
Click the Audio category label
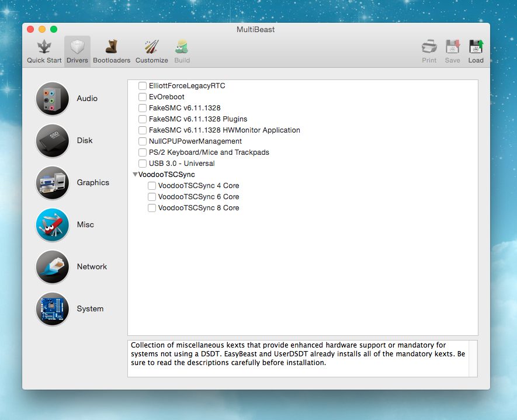point(87,99)
